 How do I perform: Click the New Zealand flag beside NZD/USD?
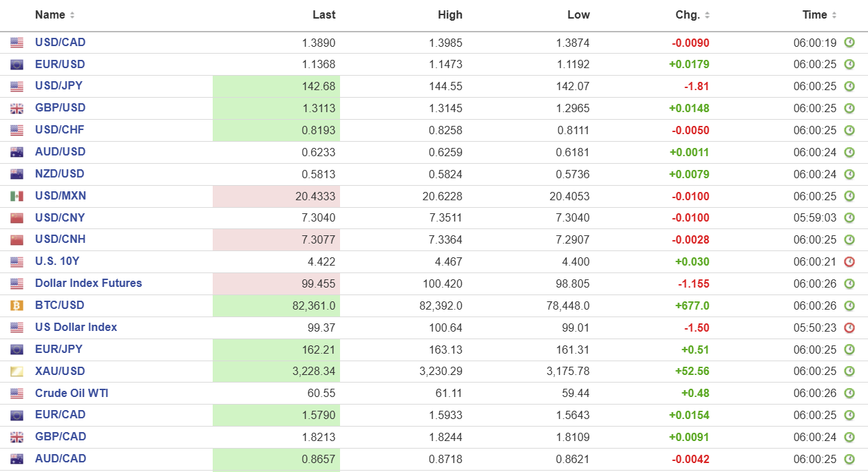point(17,174)
